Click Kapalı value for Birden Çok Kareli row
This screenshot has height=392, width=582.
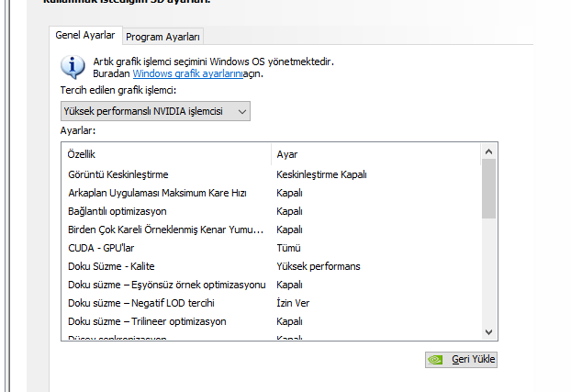click(289, 230)
